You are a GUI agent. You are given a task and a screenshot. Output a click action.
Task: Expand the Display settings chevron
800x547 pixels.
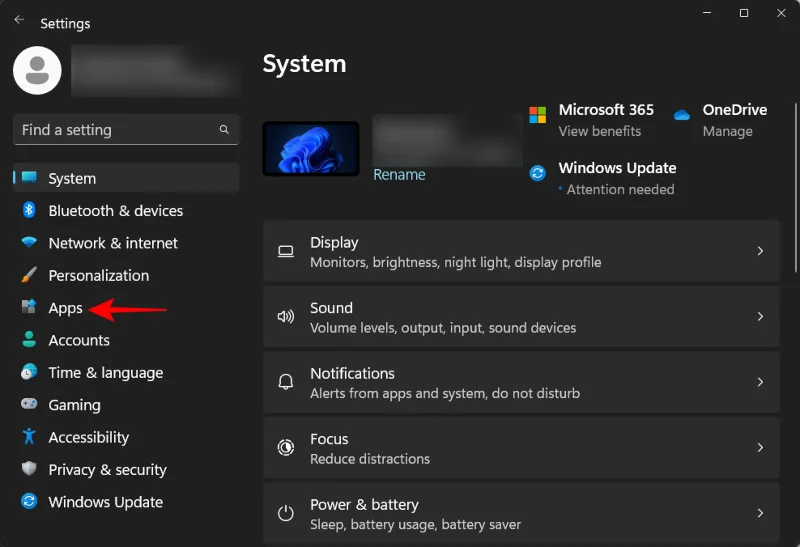(760, 251)
